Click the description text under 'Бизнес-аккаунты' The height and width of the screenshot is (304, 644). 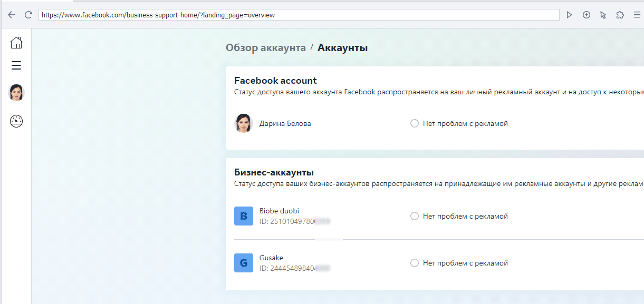pyautogui.click(x=439, y=184)
